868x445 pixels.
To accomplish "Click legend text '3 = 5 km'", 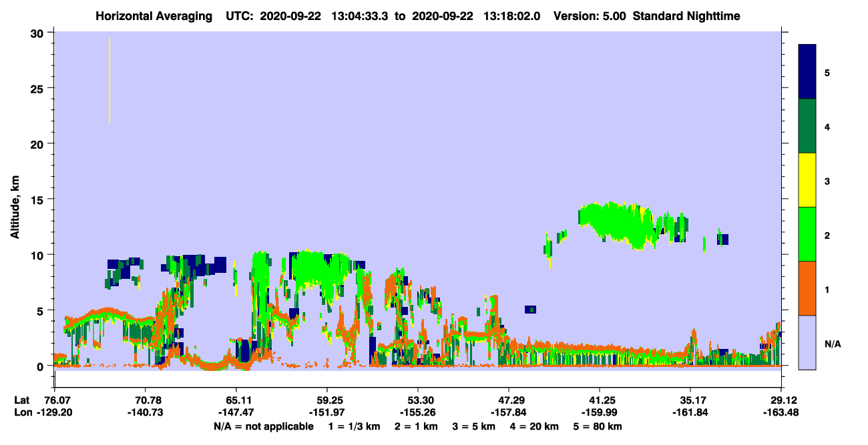I will [473, 426].
